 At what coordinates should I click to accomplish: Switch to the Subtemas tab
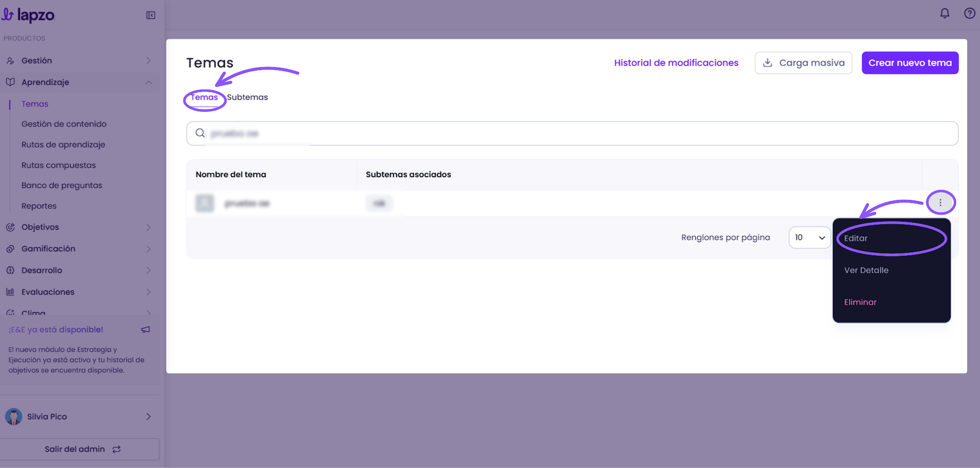247,97
